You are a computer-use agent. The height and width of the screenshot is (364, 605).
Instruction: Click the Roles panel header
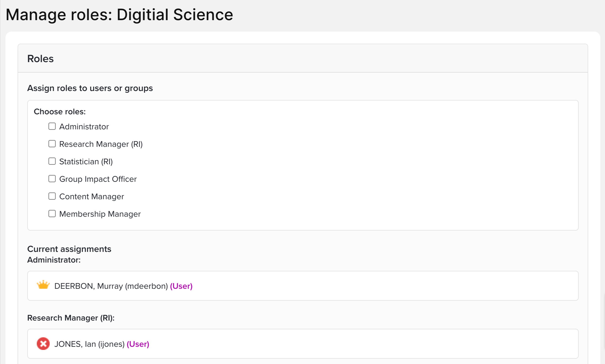point(41,59)
